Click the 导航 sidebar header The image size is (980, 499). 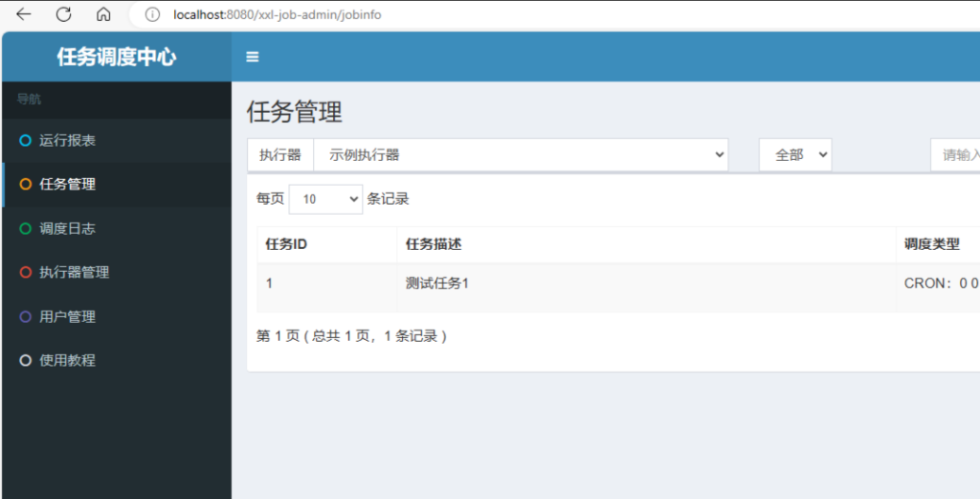pos(29,100)
